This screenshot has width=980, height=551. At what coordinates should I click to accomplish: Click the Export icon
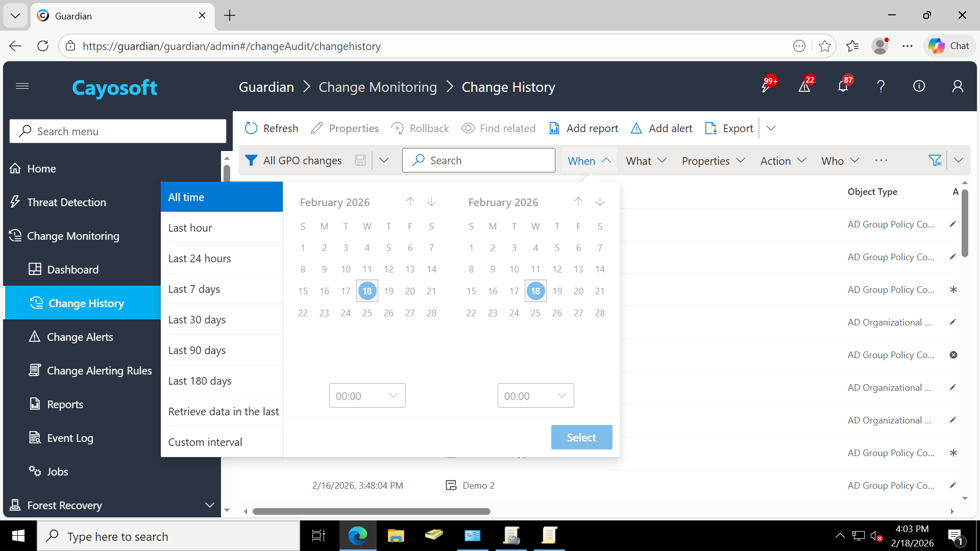710,128
